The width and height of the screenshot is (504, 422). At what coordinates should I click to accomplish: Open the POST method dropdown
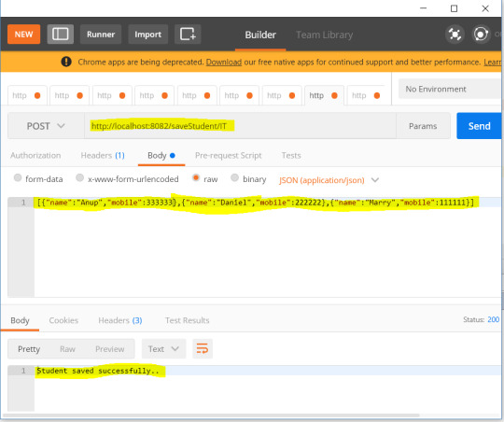[x=46, y=126]
